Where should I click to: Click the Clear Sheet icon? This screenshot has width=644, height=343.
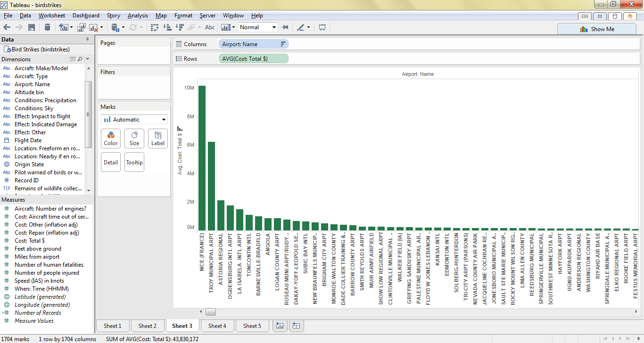(93, 27)
